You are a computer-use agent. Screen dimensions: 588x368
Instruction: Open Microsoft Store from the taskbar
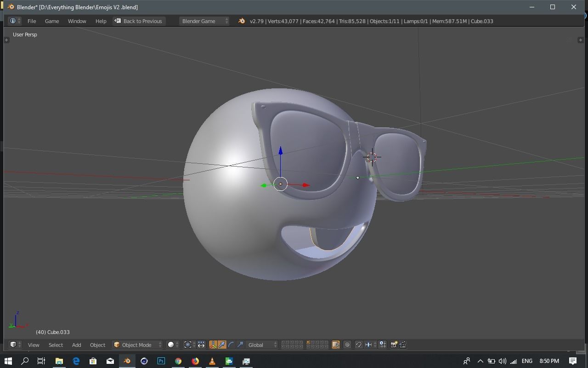pos(93,361)
